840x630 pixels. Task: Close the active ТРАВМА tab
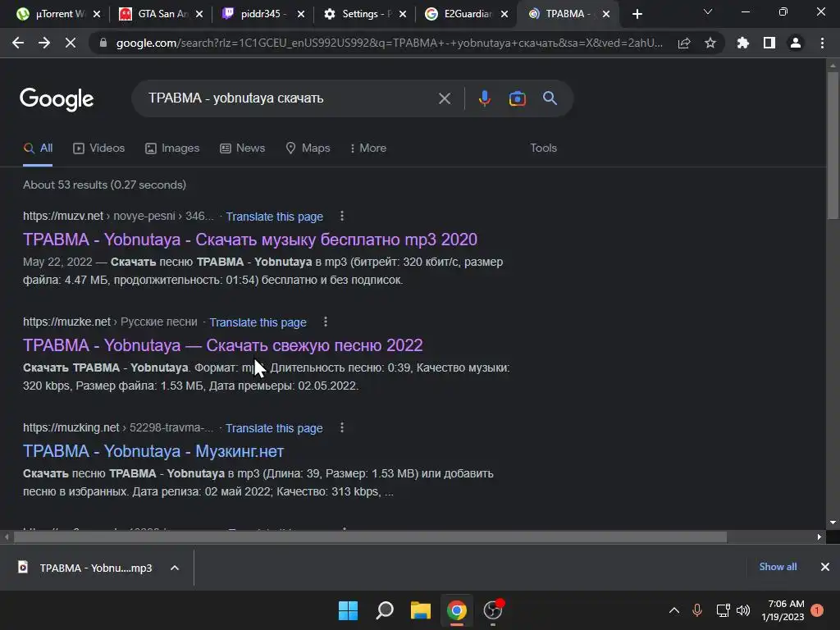606,14
